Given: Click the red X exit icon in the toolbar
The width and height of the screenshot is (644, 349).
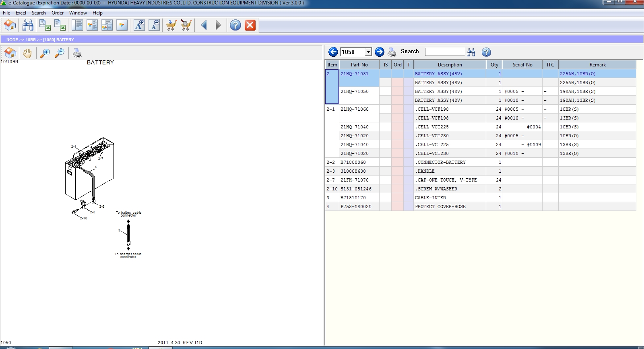Looking at the screenshot, I should pos(250,25).
